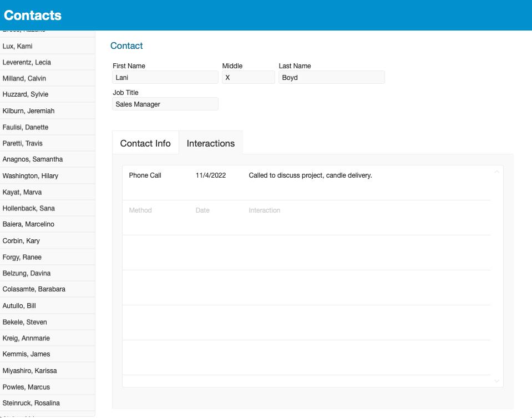The height and width of the screenshot is (418, 532).
Task: Select contact Corbin, Kary
Action: click(47, 240)
